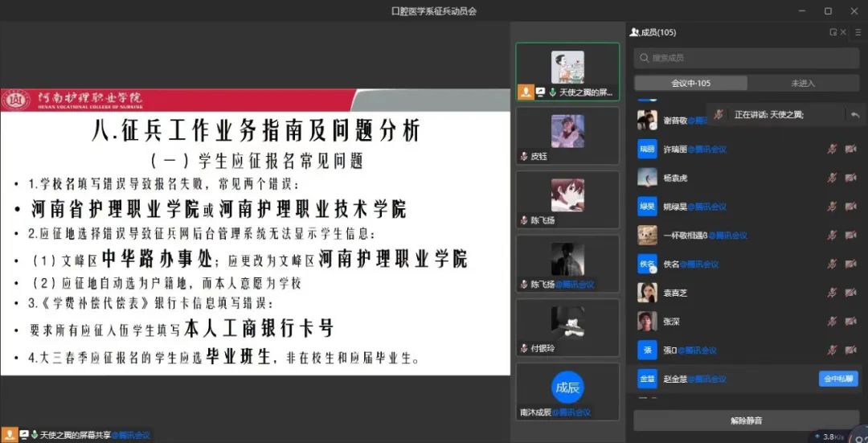Click 袁喜芝's camera-off icon
868x443 pixels.
[x=850, y=293]
